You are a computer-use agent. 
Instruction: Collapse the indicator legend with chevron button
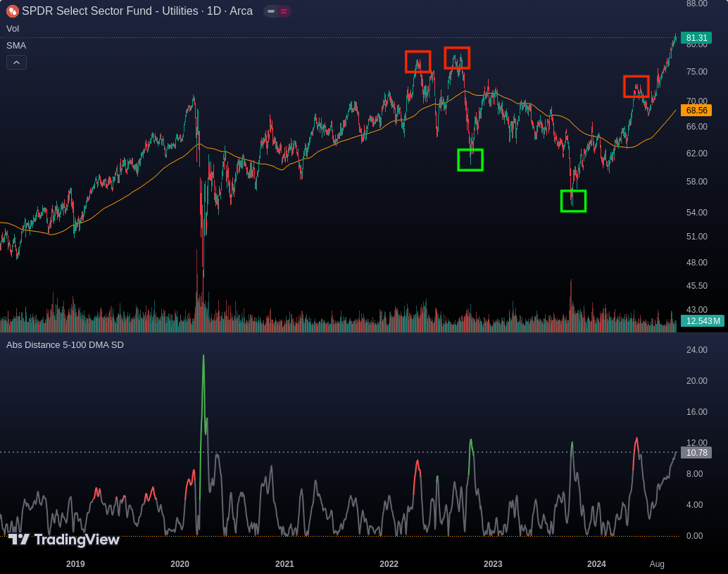[16, 62]
